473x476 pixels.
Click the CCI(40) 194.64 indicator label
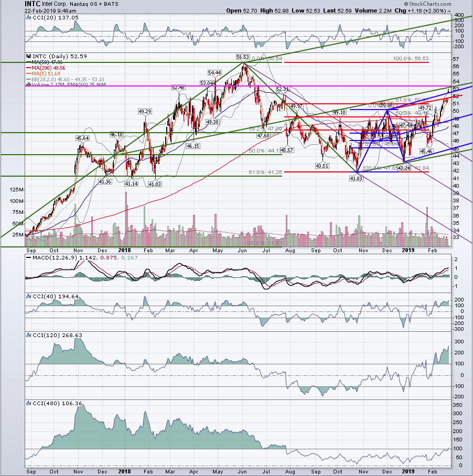pyautogui.click(x=56, y=296)
